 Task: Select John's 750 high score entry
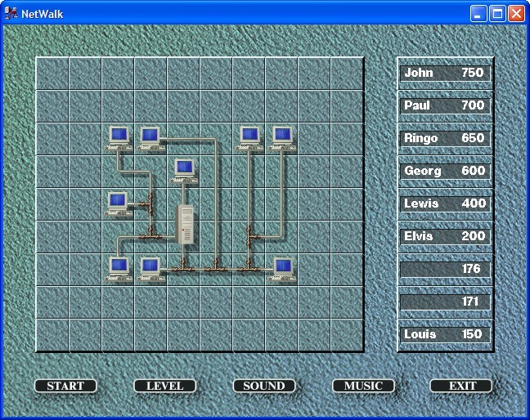(445, 73)
